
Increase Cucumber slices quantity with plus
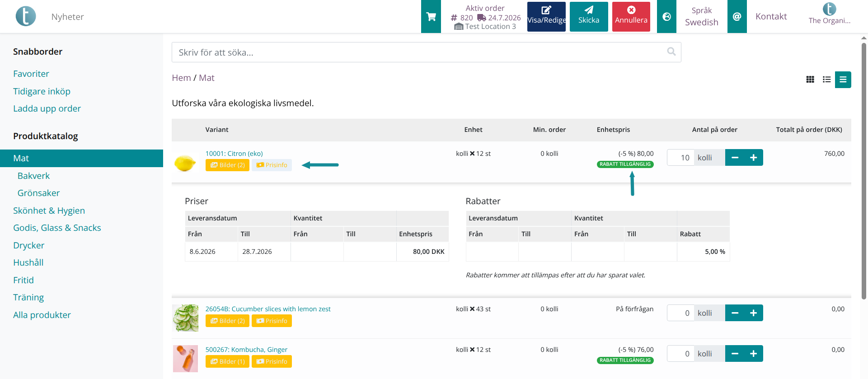click(754, 313)
